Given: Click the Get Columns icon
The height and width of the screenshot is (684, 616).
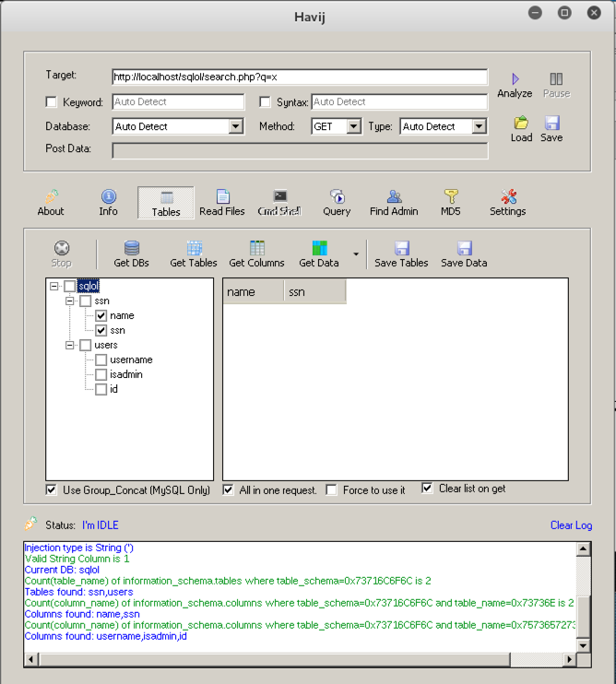Looking at the screenshot, I should (x=257, y=248).
